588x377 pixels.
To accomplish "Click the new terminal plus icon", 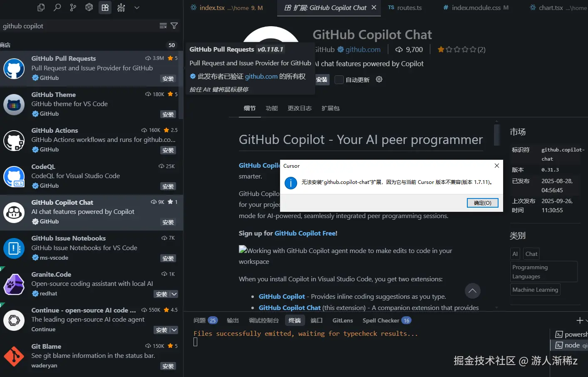I will pos(579,320).
